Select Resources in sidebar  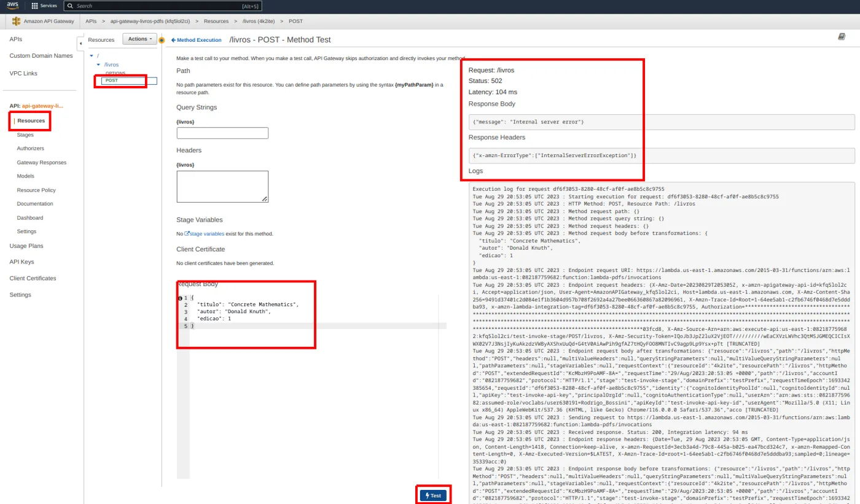click(x=31, y=121)
